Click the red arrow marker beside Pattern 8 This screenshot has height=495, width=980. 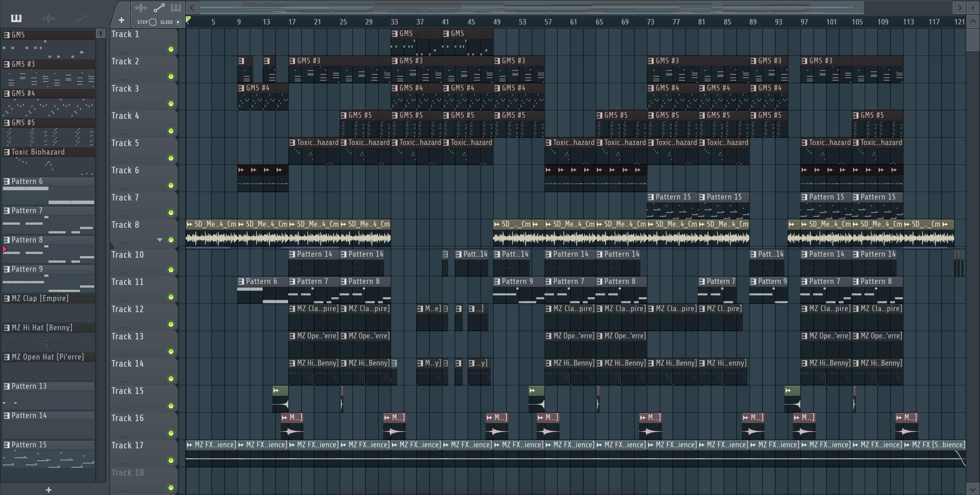(x=4, y=250)
